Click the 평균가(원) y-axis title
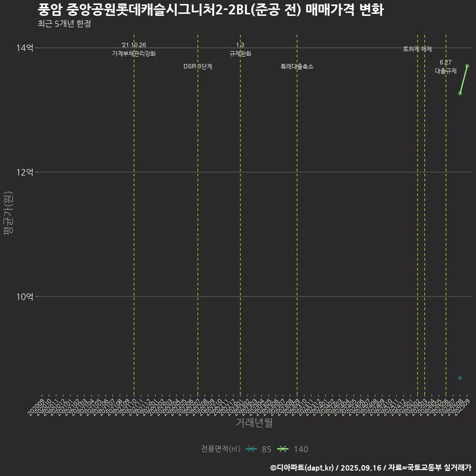Screen dimensions: 476x476 click(8, 213)
